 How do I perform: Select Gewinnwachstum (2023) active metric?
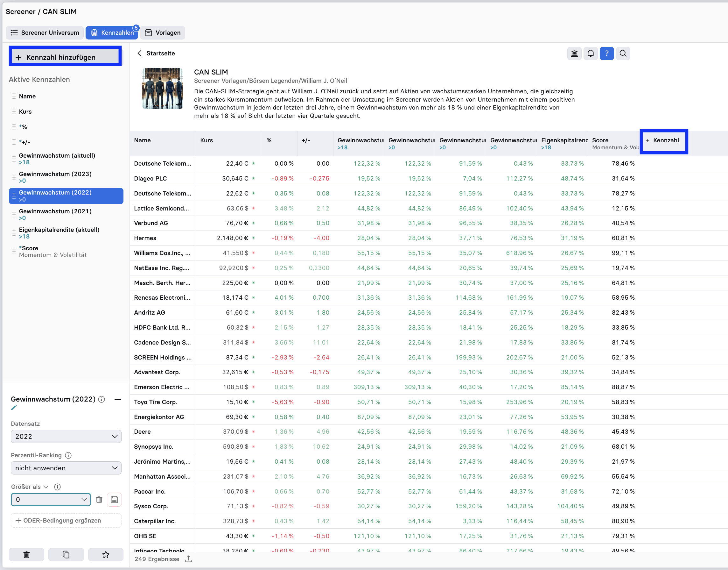point(66,177)
